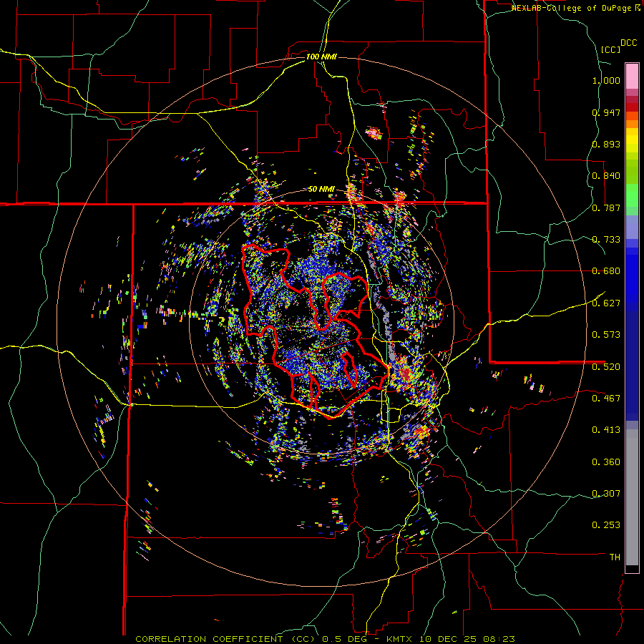The image size is (644, 644).
Task: Choose the 0.627 scale value
Action: point(606,303)
